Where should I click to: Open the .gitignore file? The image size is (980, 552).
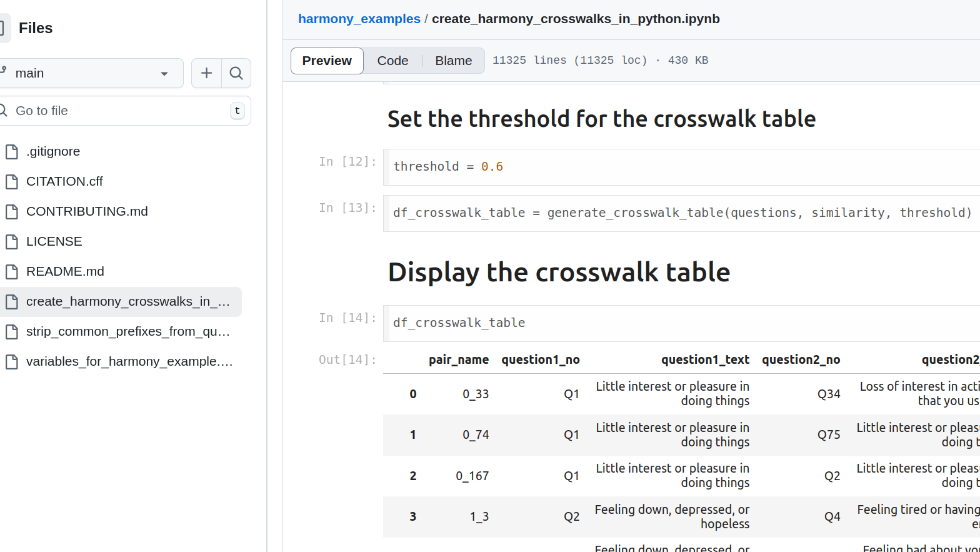pos(53,151)
